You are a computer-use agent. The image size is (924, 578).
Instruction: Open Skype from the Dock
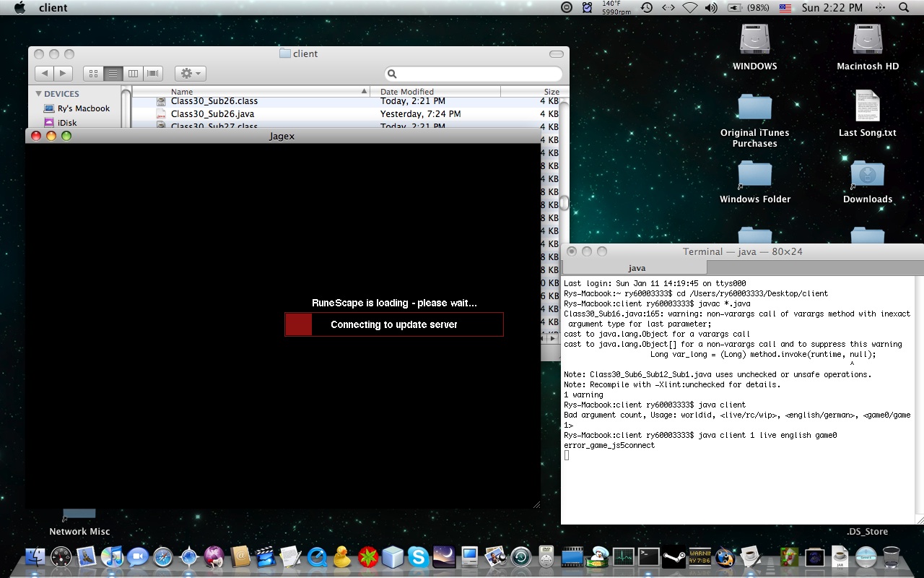(419, 557)
